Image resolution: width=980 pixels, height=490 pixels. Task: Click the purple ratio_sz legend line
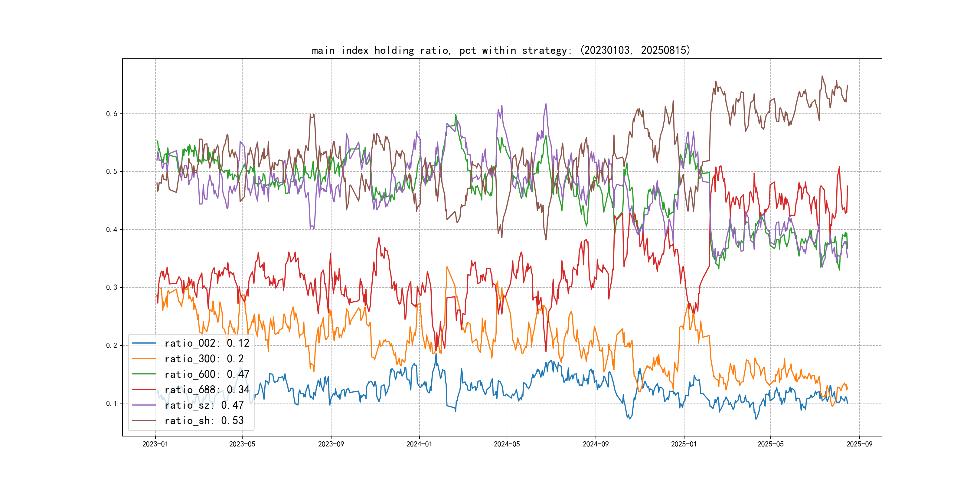[x=144, y=405]
